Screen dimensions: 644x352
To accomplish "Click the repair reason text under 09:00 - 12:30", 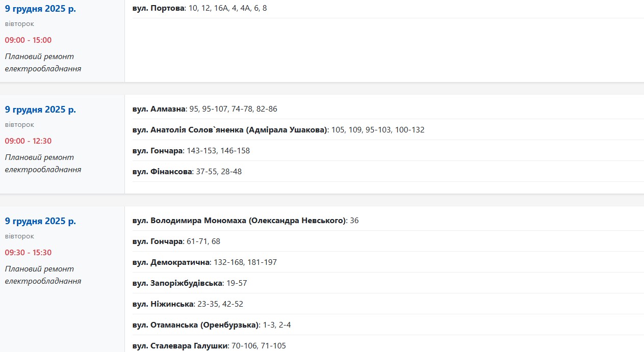I will [43, 164].
